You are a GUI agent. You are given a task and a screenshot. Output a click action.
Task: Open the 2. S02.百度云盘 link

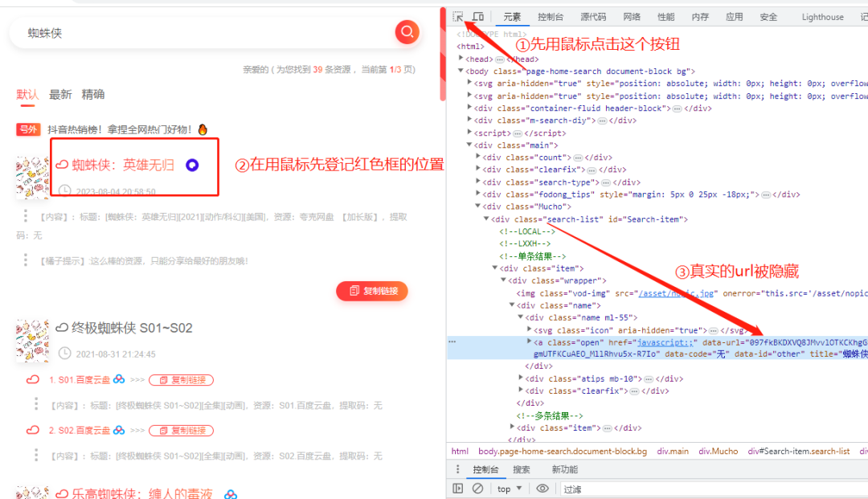(79, 431)
